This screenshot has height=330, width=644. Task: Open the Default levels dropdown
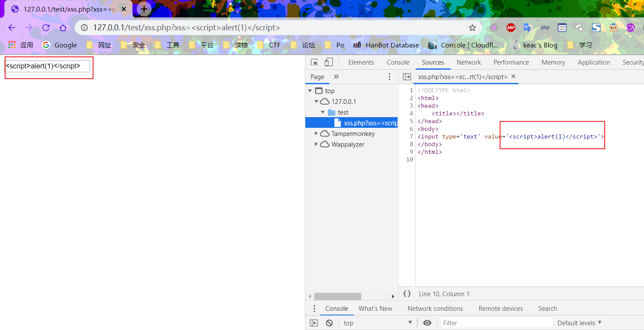click(x=580, y=323)
